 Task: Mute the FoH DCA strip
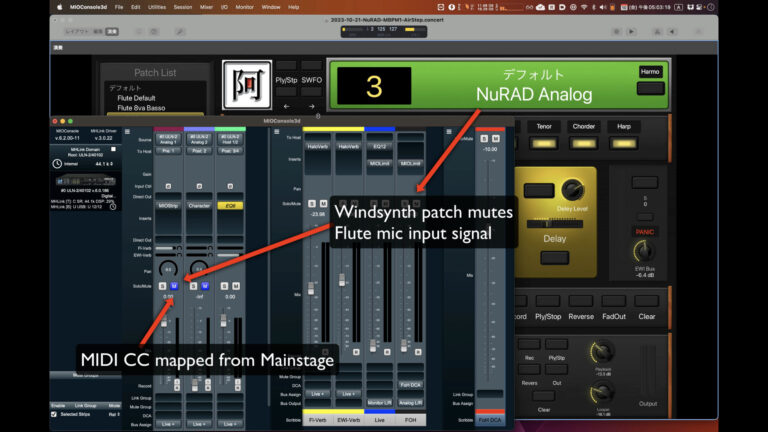[x=496, y=139]
